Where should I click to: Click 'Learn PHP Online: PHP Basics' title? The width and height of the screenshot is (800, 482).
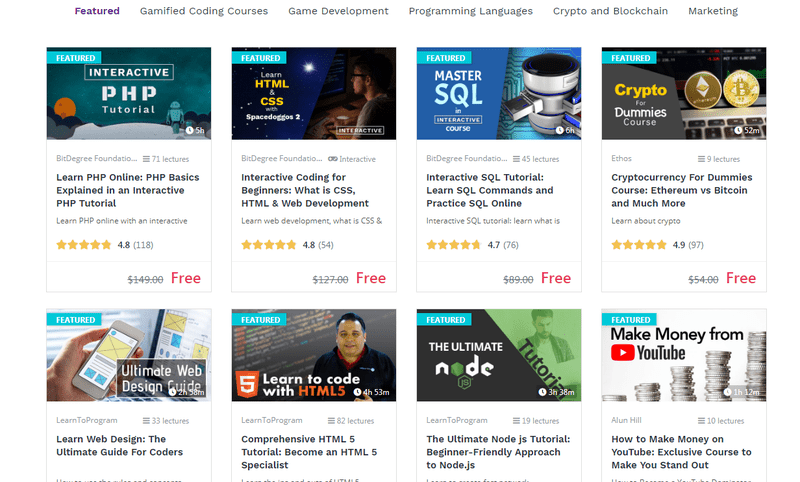tap(128, 190)
